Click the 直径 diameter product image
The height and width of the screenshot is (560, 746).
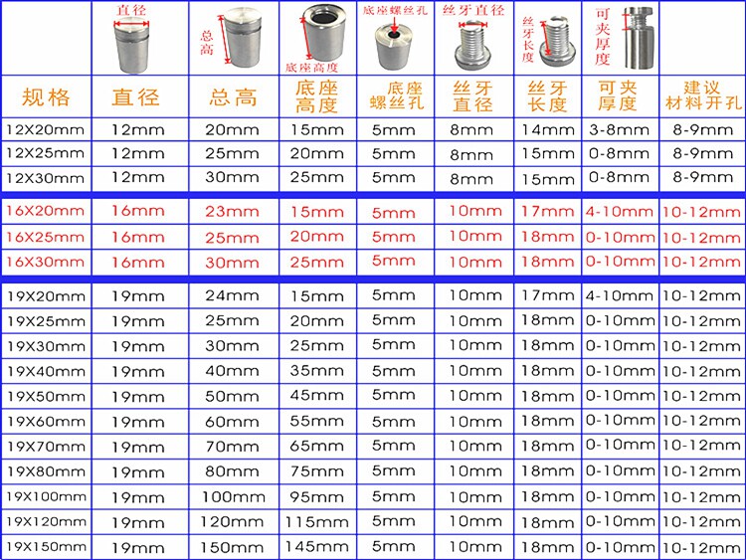[x=132, y=45]
